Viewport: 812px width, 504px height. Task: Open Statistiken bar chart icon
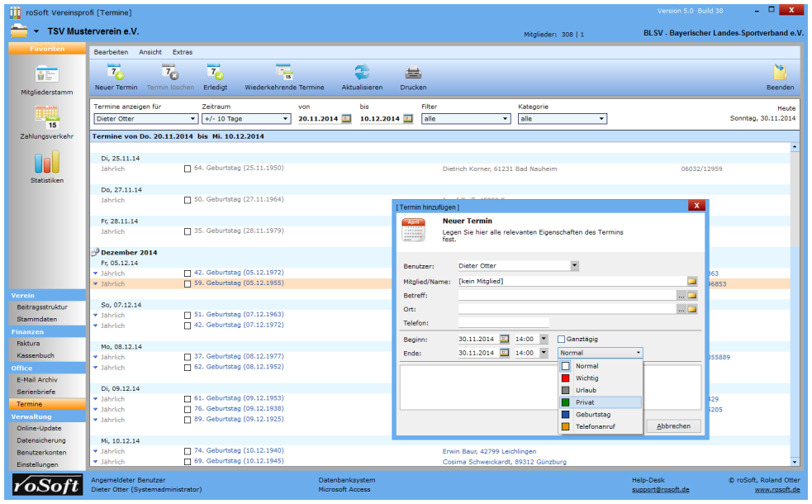tap(46, 163)
